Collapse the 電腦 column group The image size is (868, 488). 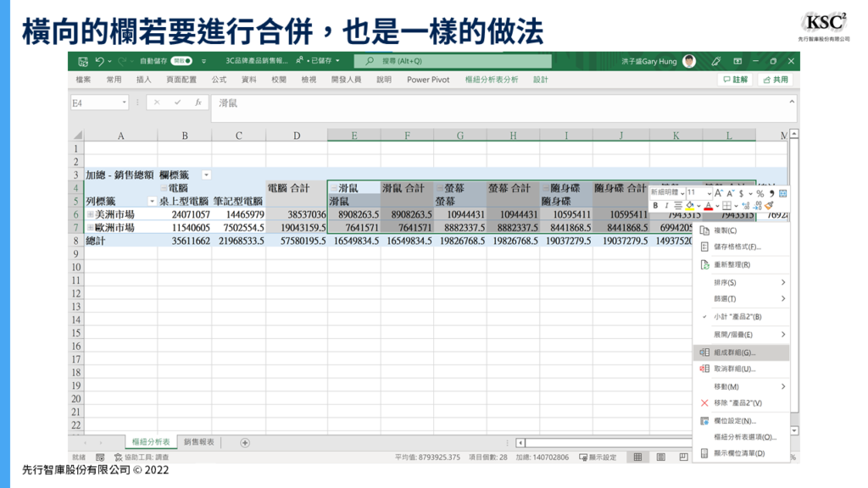pos(164,188)
